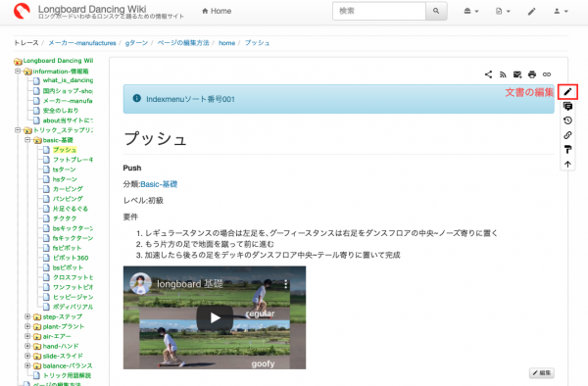Viewport: 588px width, 386px height.
Task: Play the longboard 基礎 video
Action: click(215, 317)
